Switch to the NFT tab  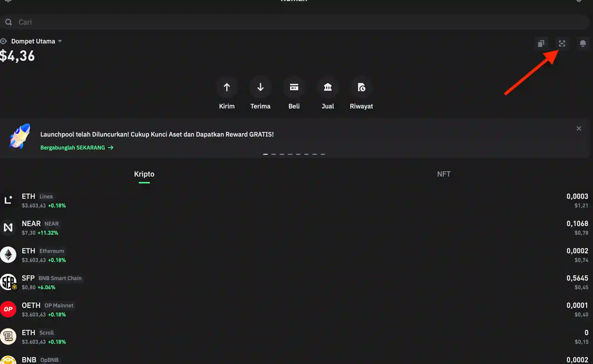444,174
